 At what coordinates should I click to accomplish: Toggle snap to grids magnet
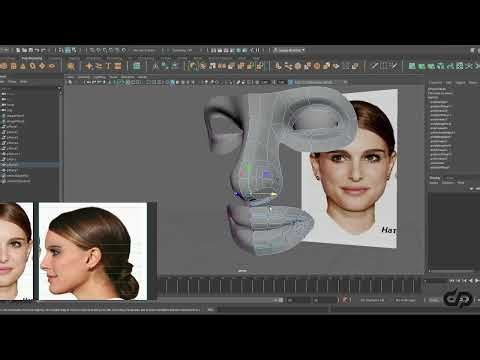pyautogui.click(x=92, y=50)
